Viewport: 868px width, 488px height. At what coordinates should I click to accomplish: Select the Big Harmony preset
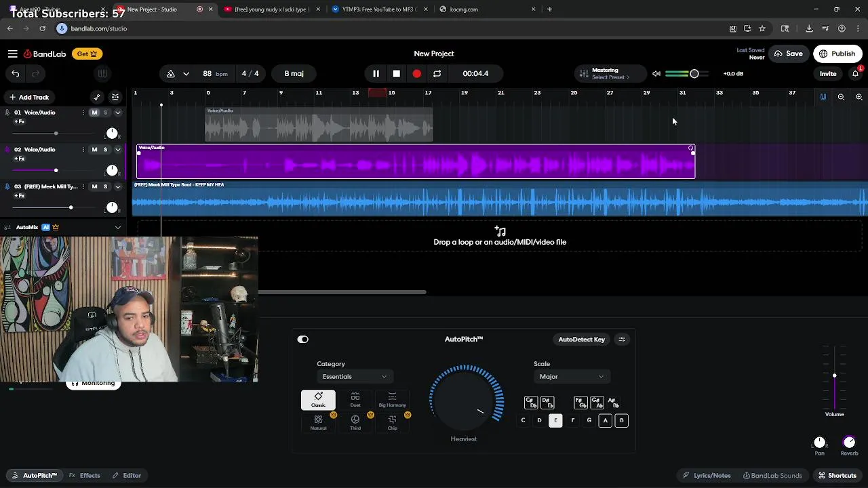tap(392, 400)
